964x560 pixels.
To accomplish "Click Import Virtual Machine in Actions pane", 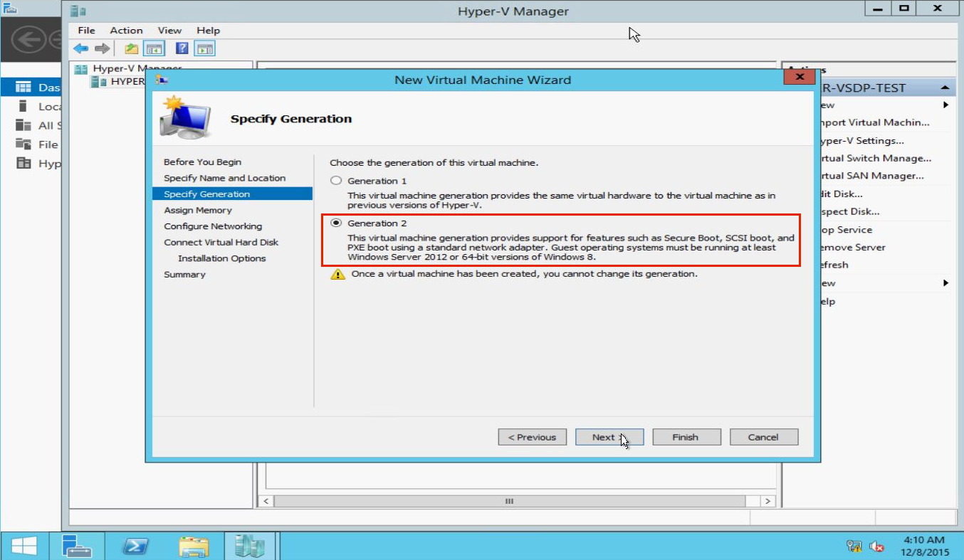I will click(875, 122).
